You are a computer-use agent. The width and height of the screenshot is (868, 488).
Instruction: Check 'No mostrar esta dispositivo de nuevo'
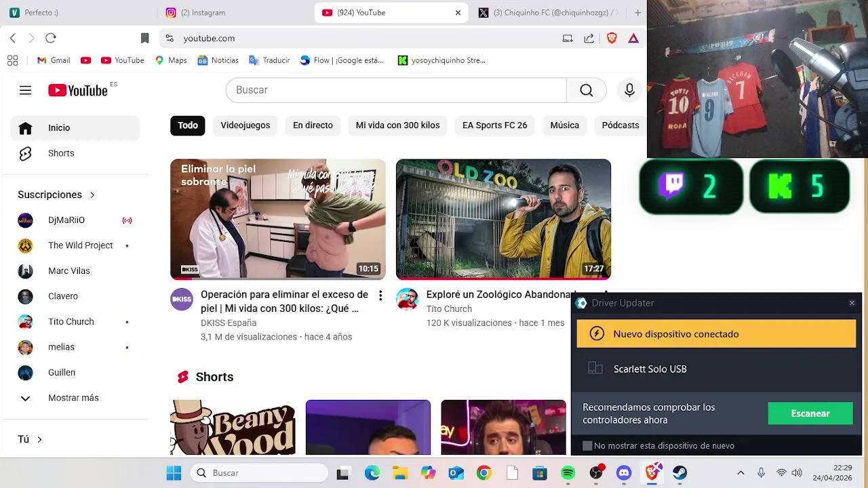click(x=587, y=446)
